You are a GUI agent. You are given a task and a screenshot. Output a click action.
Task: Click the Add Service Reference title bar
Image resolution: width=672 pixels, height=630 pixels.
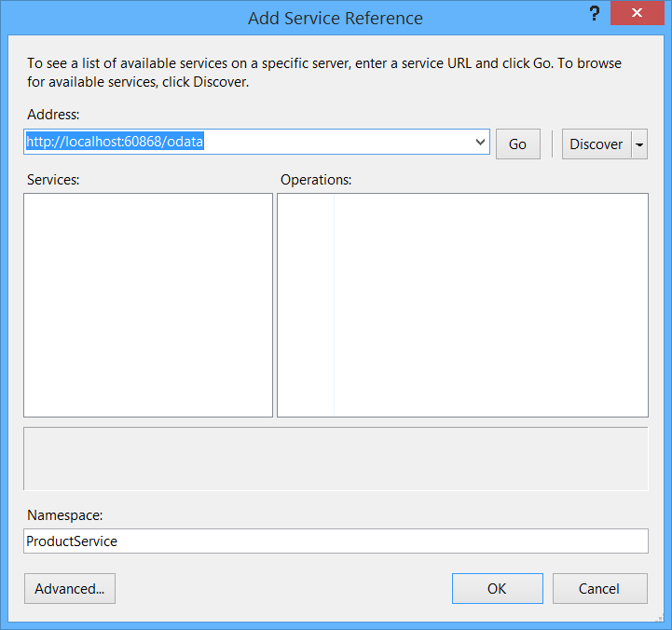(x=336, y=19)
